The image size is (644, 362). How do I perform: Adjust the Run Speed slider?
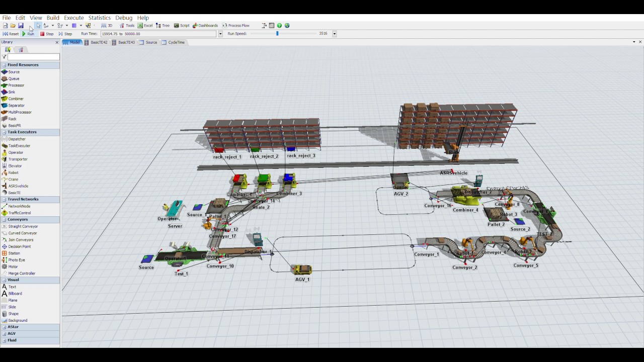[x=277, y=34]
